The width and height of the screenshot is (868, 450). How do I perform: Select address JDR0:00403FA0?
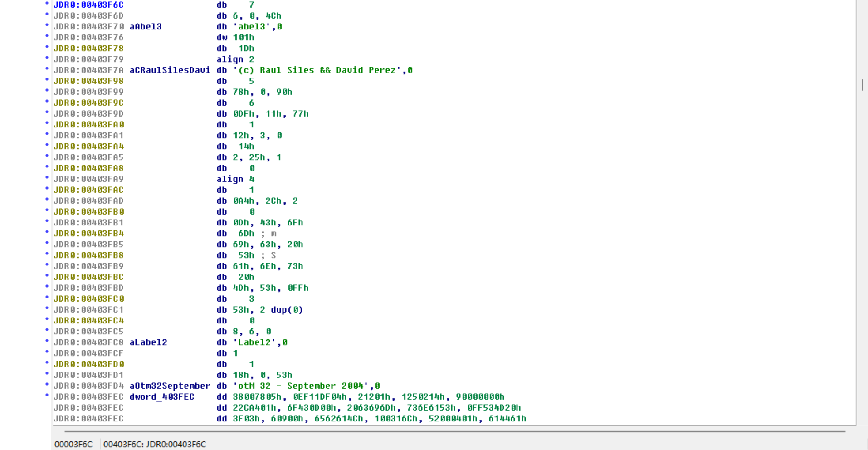(x=88, y=125)
